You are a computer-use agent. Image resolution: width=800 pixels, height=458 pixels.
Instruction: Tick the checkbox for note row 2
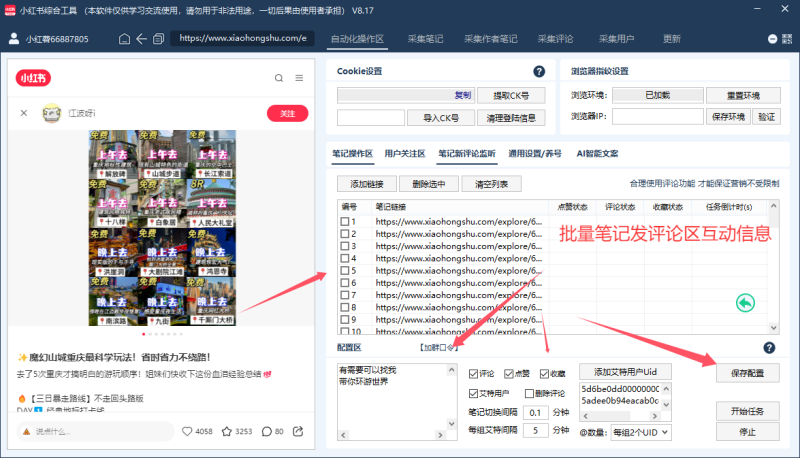coord(345,234)
